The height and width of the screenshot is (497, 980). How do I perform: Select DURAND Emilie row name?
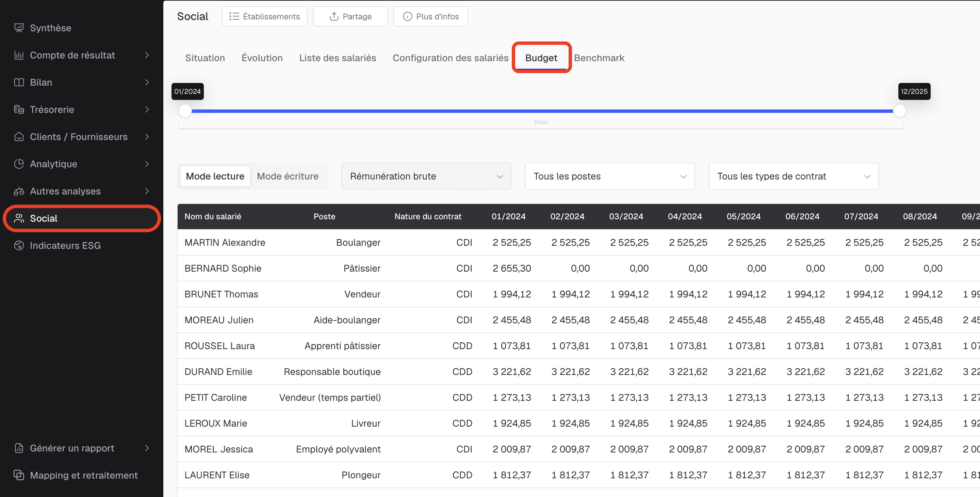tap(218, 371)
